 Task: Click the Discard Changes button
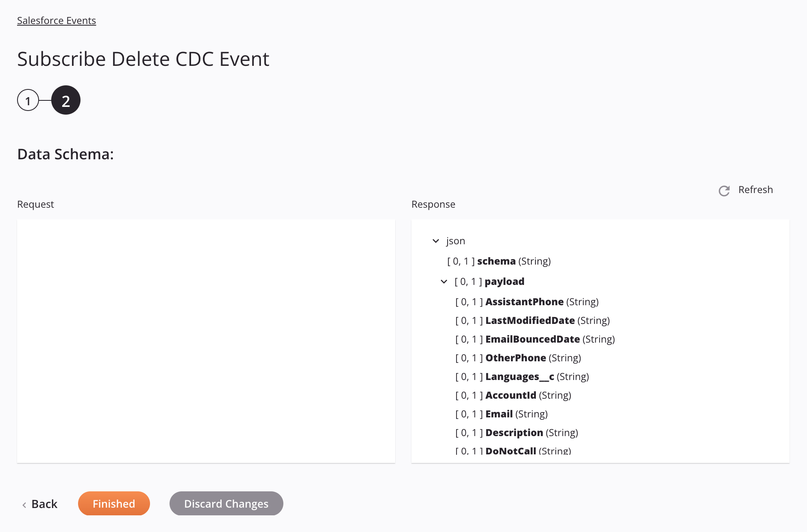226,503
